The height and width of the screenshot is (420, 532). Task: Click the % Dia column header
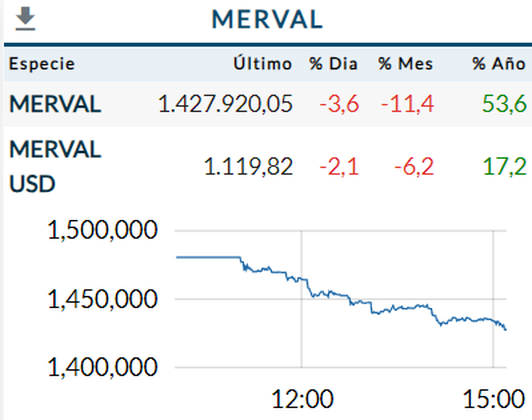(x=333, y=64)
